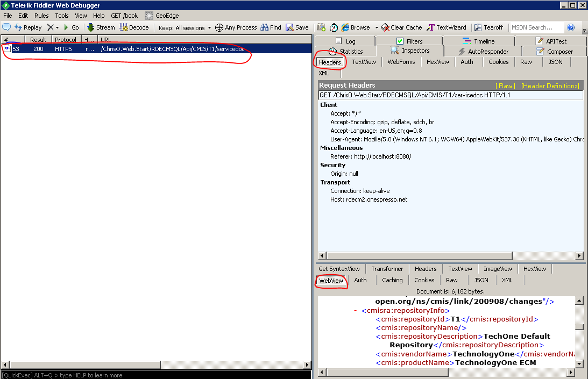This screenshot has width=588, height=379.
Task: Click the Go resume button
Action: tap(71, 27)
